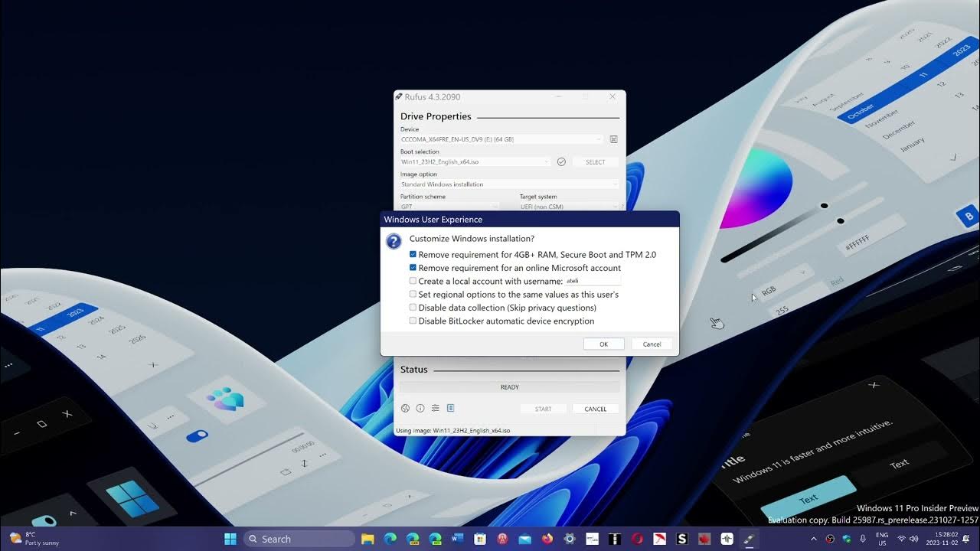Image resolution: width=980 pixels, height=551 pixels.
Task: Click SELECT button in Rufus
Action: pos(596,162)
